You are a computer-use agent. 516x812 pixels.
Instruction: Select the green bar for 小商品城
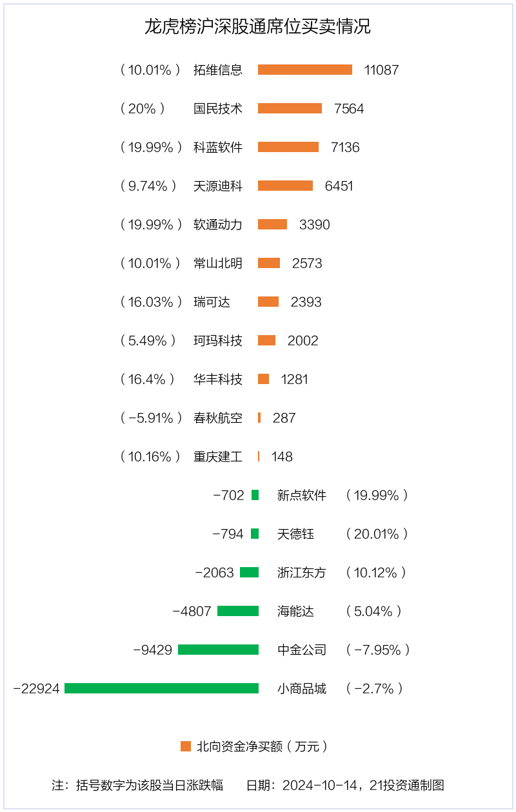(161, 688)
